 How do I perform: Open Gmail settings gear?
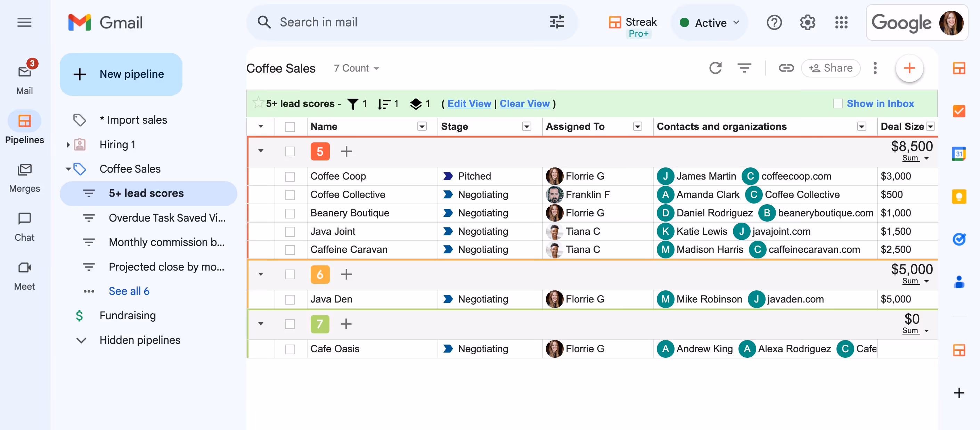pyautogui.click(x=807, y=23)
